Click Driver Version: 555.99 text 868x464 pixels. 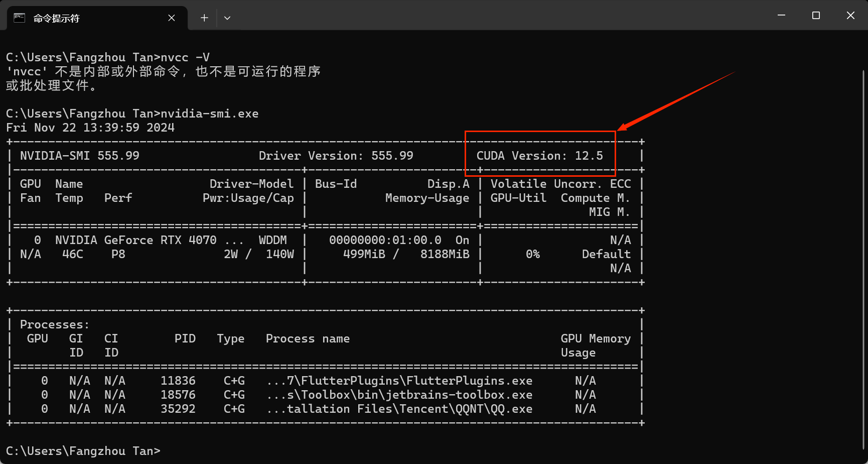pos(336,156)
